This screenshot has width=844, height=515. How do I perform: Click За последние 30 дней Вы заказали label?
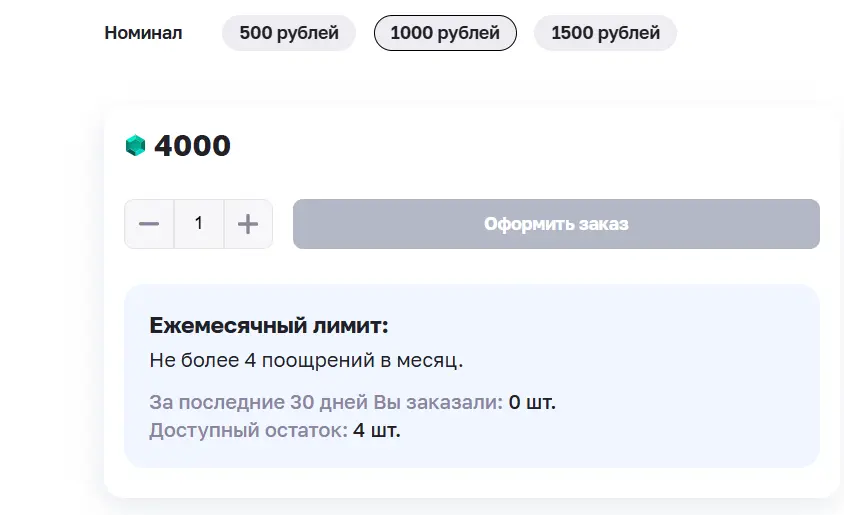326,402
